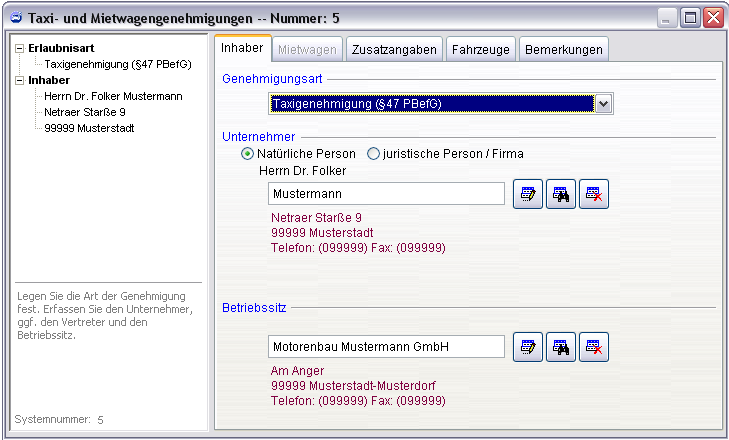Click the application icon in title bar
729x440 pixels.
[13, 17]
